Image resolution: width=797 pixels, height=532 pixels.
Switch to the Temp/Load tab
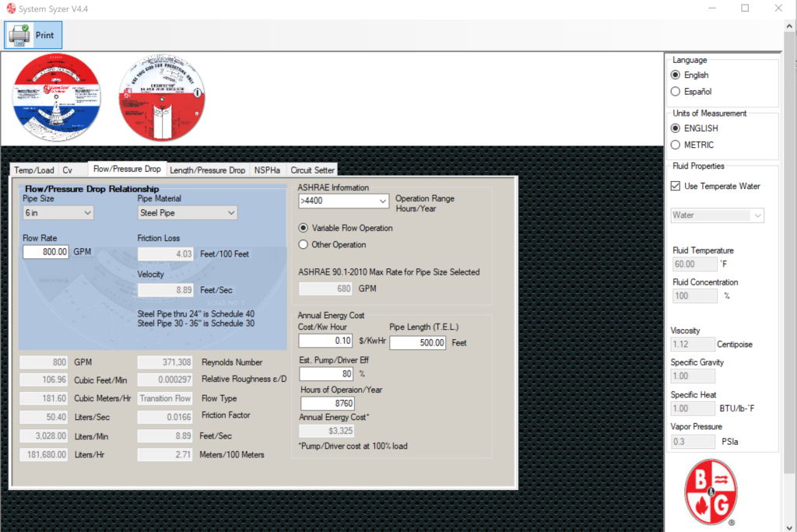(x=34, y=170)
